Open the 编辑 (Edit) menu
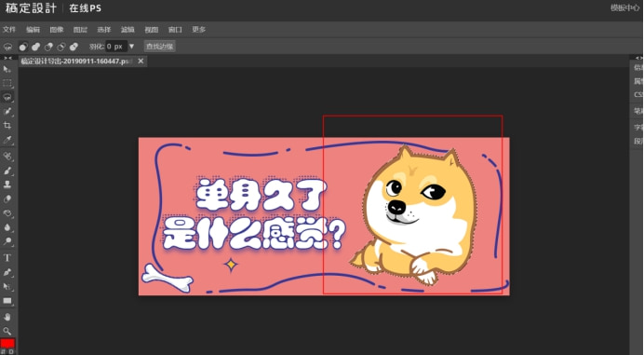Screen dimensions: 644x355 coord(33,30)
